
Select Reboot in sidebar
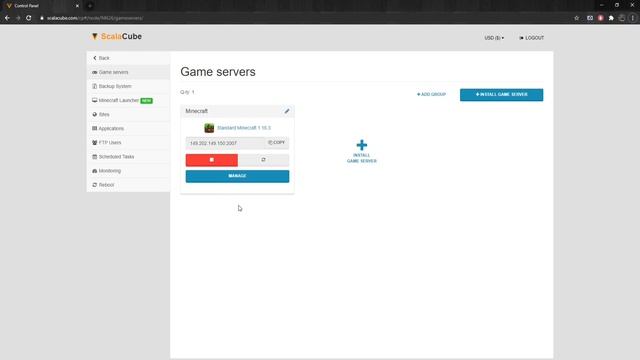[x=128, y=185]
